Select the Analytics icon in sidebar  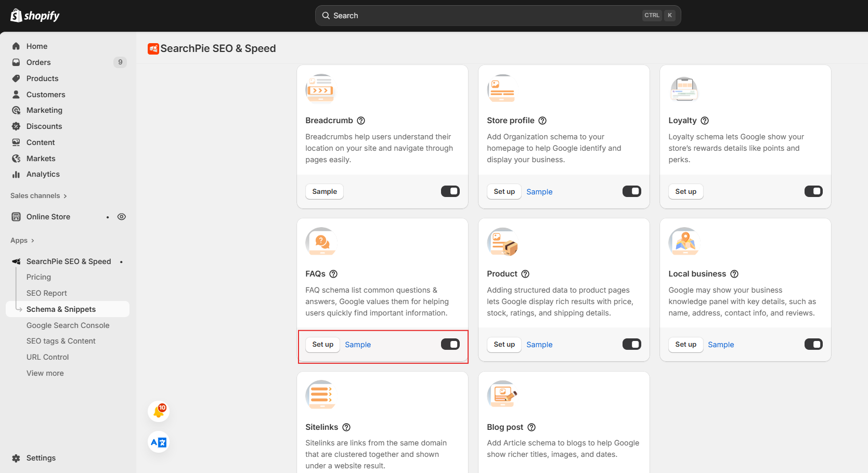(17, 174)
